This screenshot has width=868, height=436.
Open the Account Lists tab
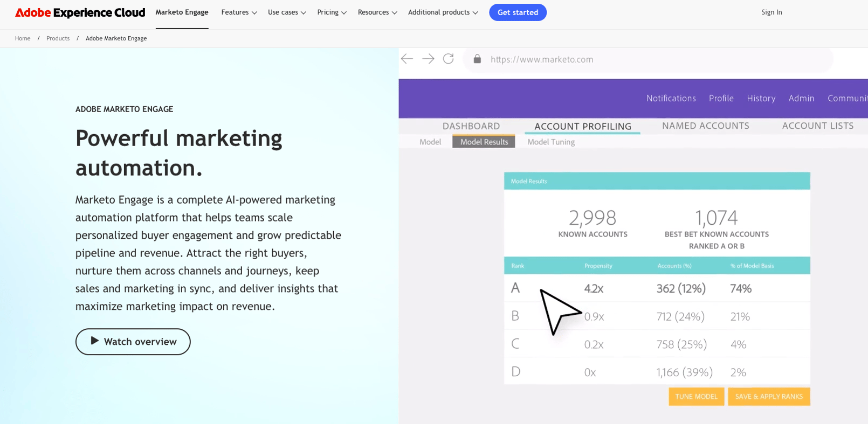coord(817,126)
